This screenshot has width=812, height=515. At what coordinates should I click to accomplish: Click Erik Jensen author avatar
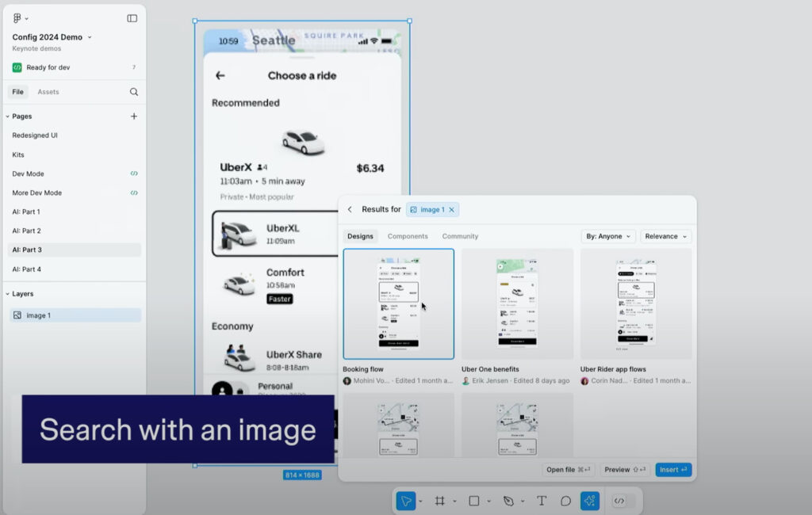[465, 381]
